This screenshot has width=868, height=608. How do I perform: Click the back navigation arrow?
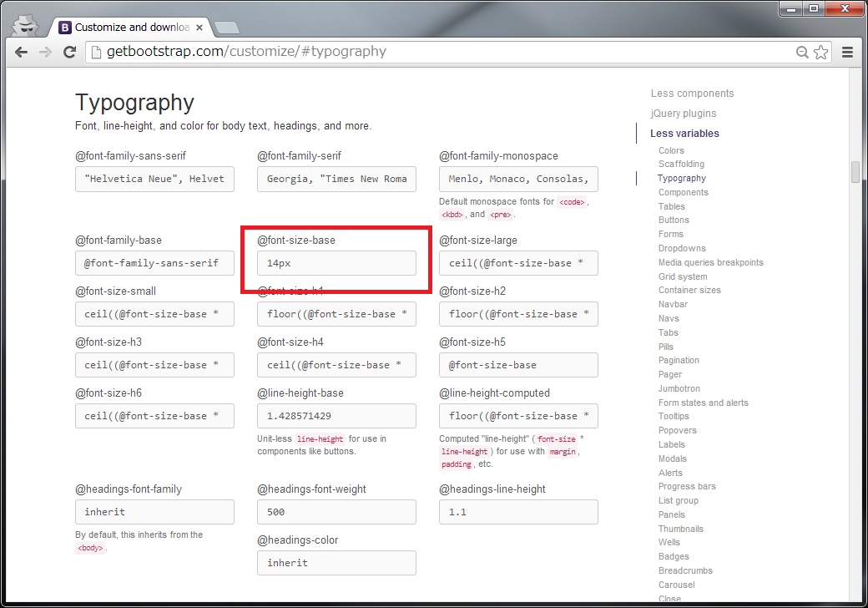click(x=21, y=52)
